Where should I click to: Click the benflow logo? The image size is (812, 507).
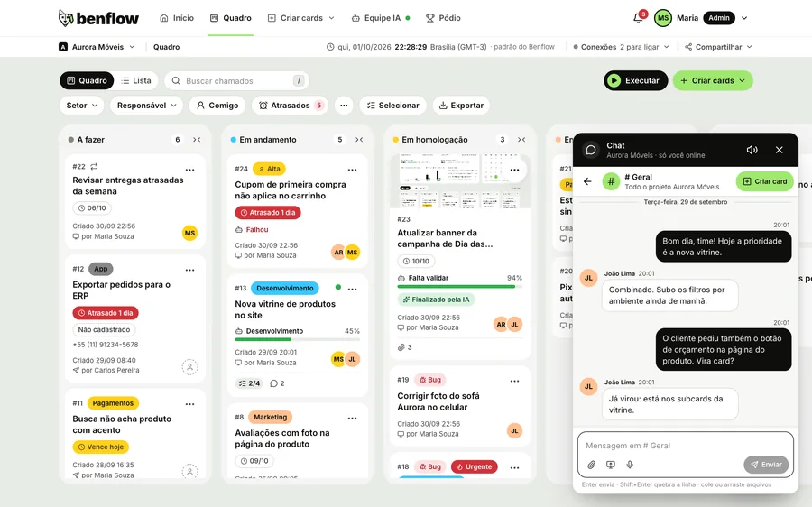tap(98, 18)
